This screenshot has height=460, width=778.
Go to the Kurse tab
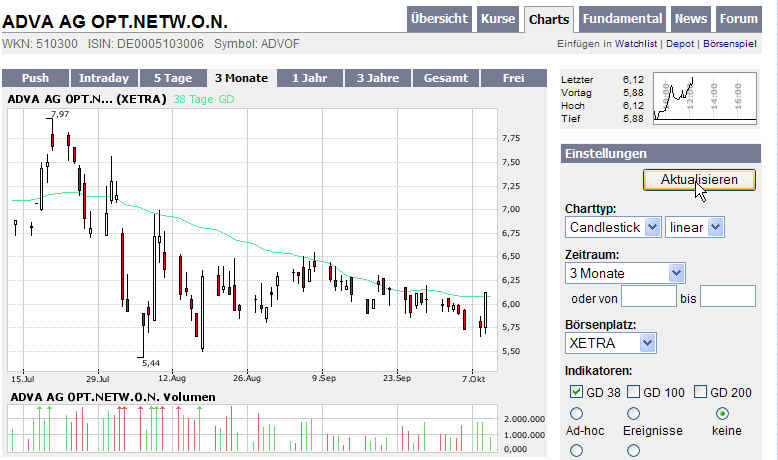click(x=498, y=19)
